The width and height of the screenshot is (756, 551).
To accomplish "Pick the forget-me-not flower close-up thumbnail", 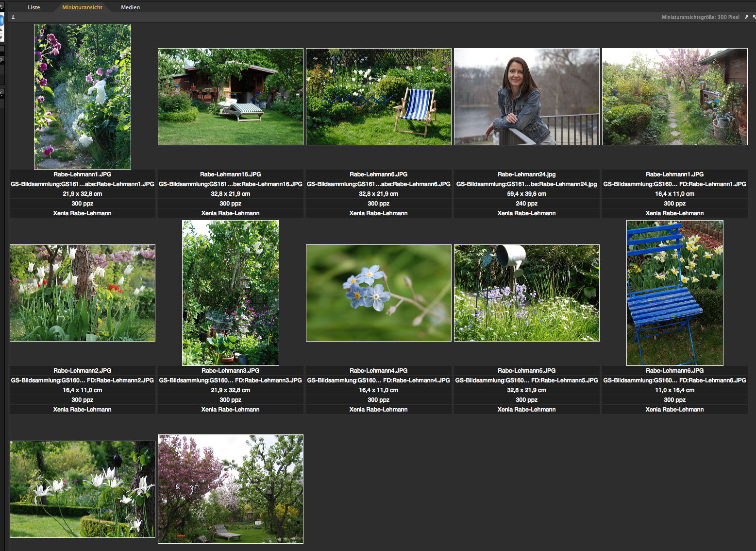I will pyautogui.click(x=378, y=293).
